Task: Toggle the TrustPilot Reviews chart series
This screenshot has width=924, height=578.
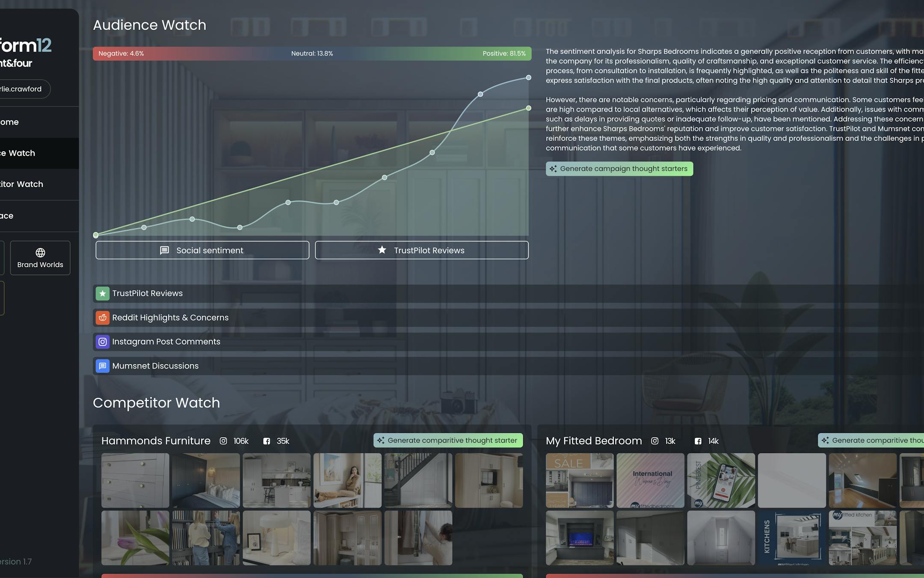Action: (421, 250)
